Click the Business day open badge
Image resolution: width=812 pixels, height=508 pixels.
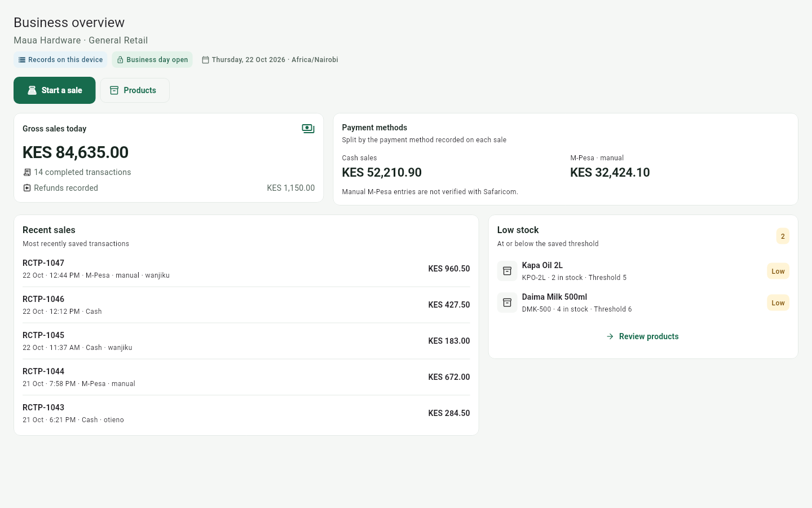click(x=152, y=60)
